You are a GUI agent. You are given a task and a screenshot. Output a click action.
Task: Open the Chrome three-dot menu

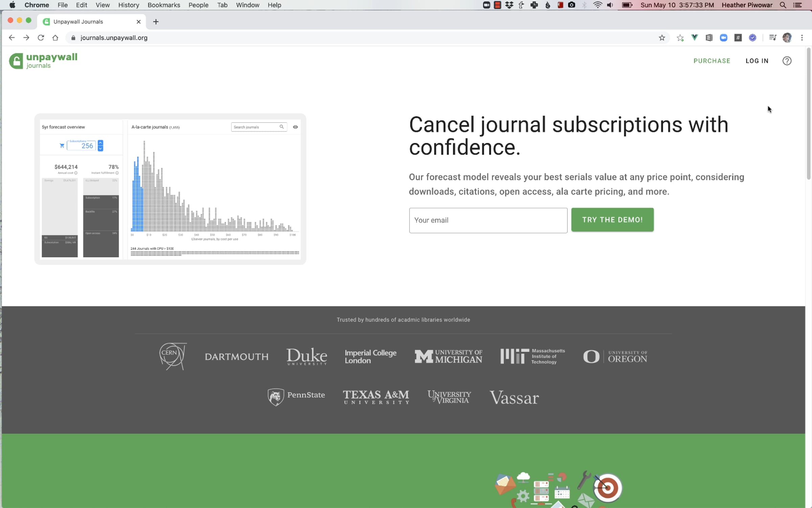tap(802, 38)
